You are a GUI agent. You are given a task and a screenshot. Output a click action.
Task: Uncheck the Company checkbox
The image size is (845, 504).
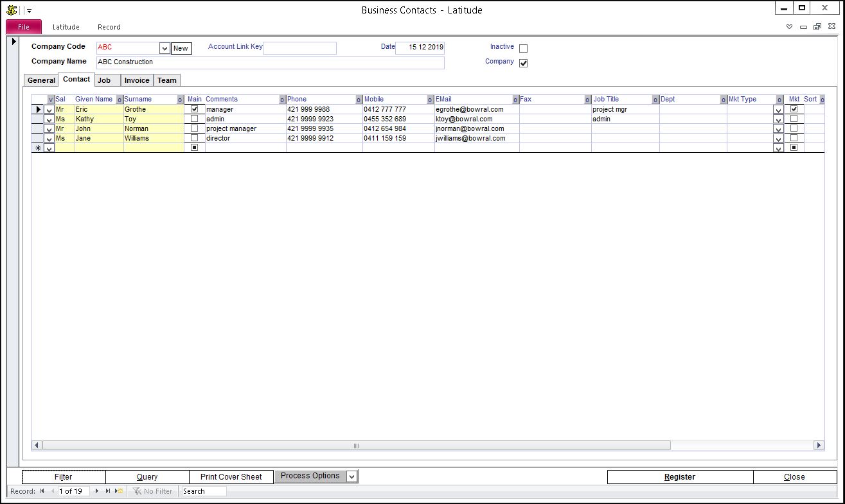pos(523,63)
